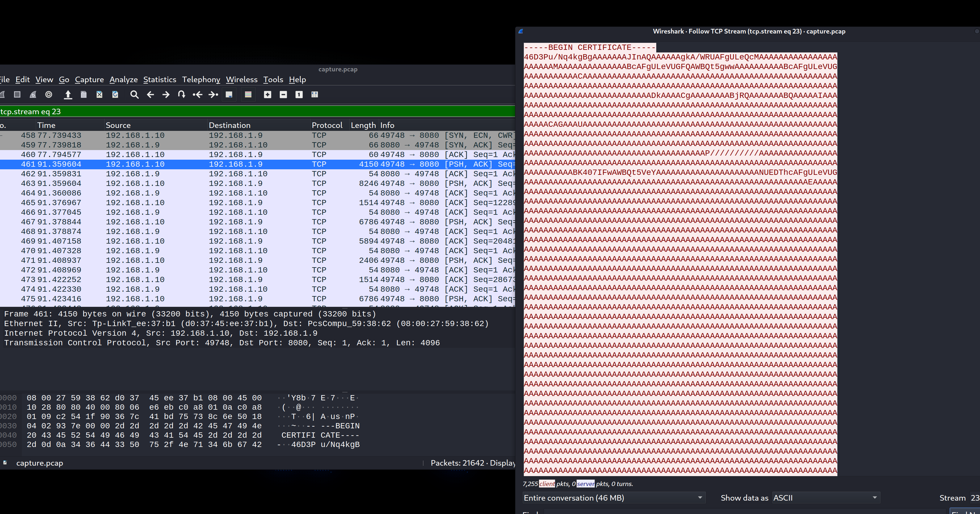Open the Statistics menu
The height and width of the screenshot is (514, 980).
160,80
